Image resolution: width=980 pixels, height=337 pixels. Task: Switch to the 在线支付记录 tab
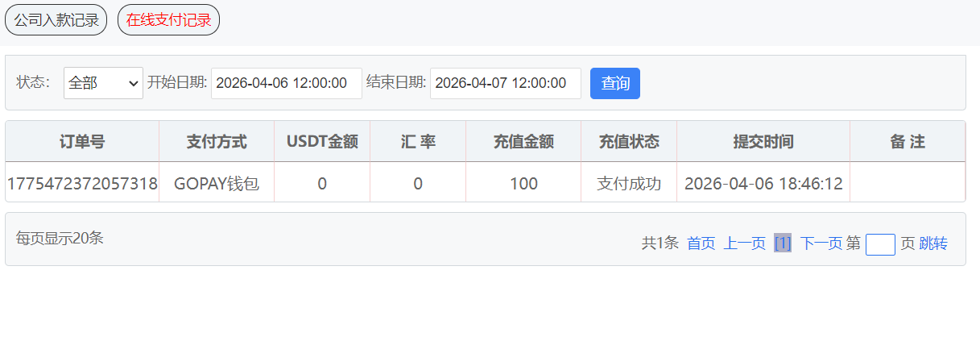168,20
